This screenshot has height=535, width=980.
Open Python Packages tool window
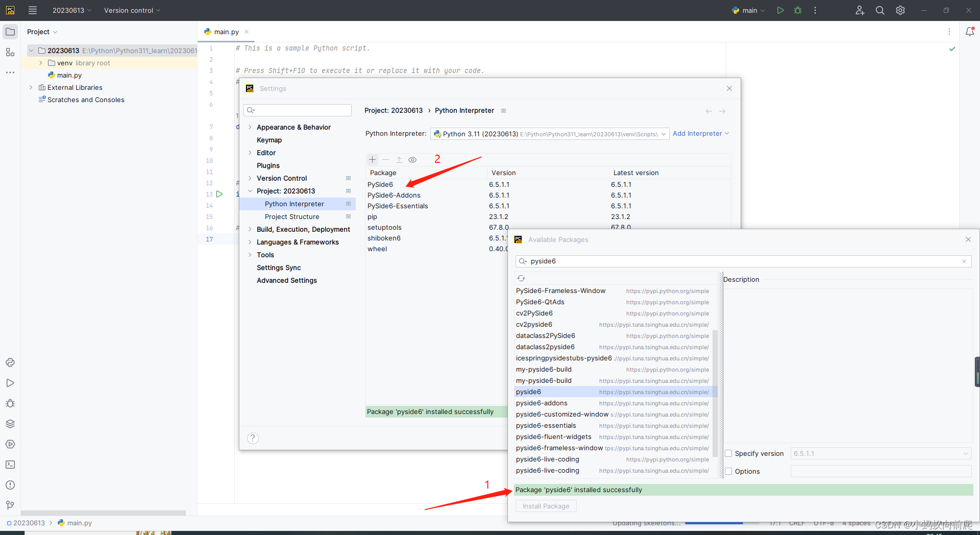pyautogui.click(x=10, y=424)
